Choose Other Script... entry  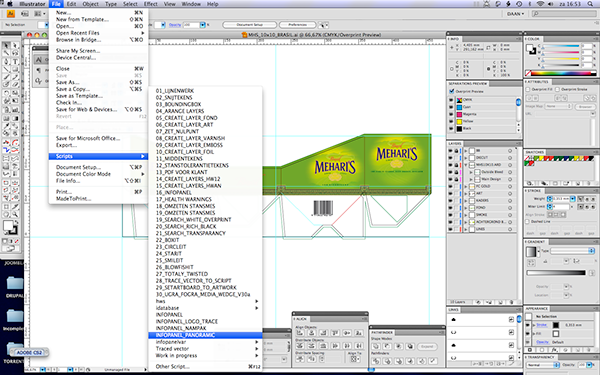click(x=205, y=367)
